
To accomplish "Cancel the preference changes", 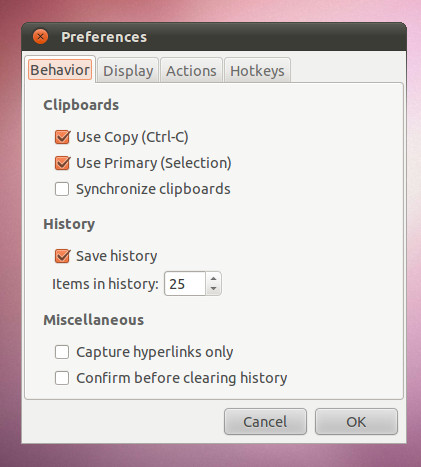I will 265,422.
